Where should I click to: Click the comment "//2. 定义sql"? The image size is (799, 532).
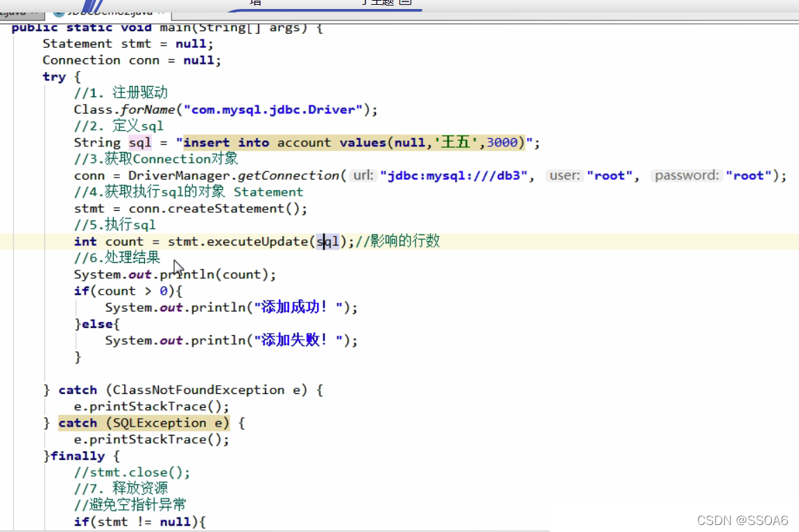[x=119, y=126]
